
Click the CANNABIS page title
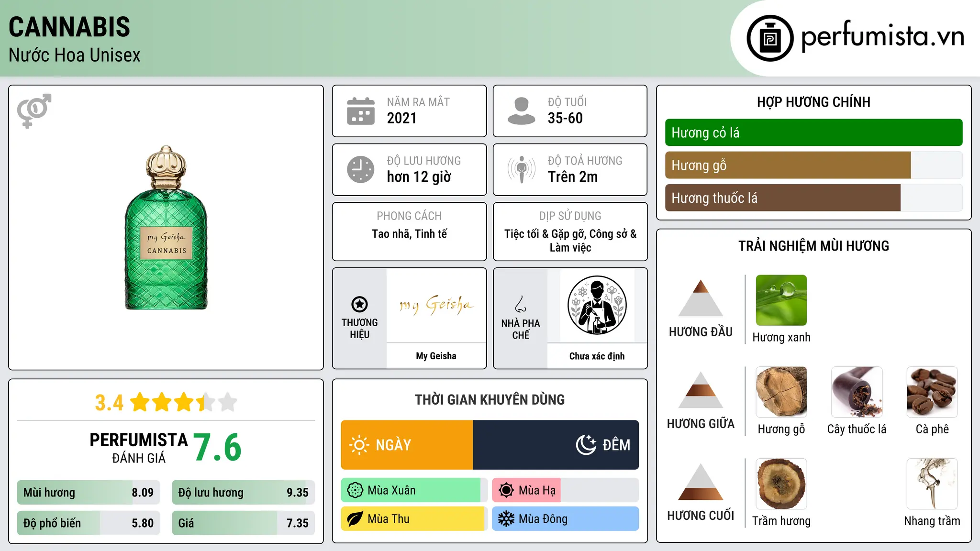click(x=69, y=27)
